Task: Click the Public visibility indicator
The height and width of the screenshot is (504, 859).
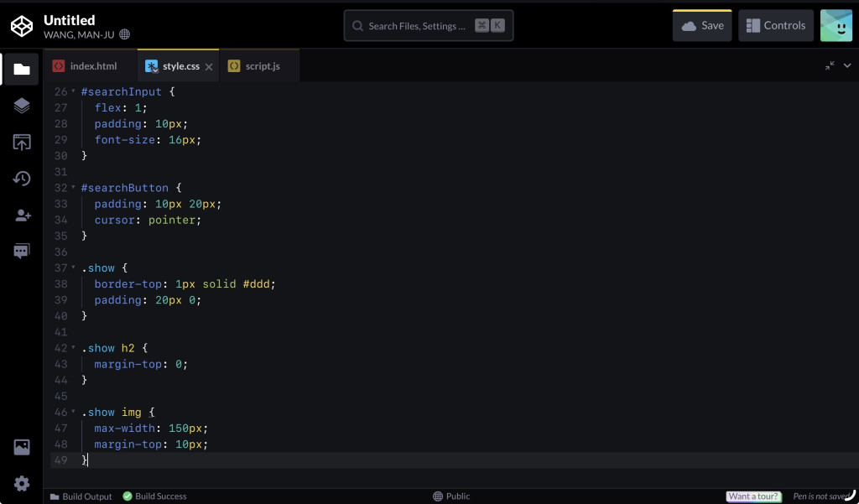Action: click(451, 496)
